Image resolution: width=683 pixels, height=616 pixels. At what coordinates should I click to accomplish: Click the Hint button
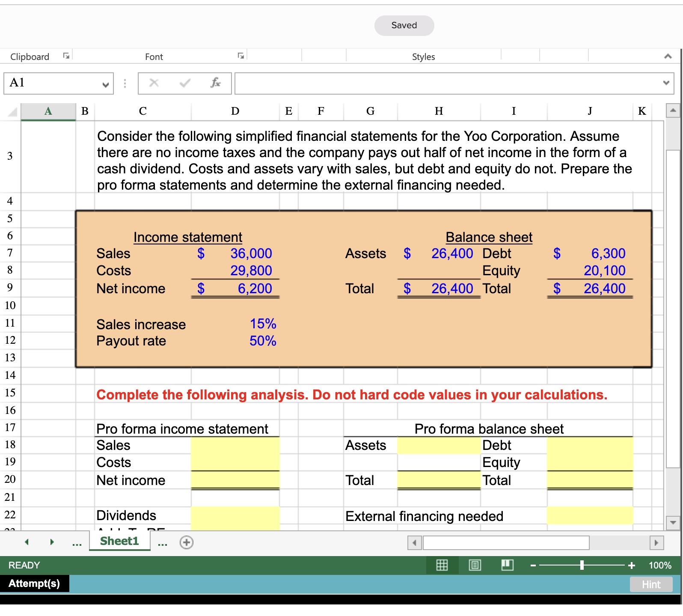[651, 584]
